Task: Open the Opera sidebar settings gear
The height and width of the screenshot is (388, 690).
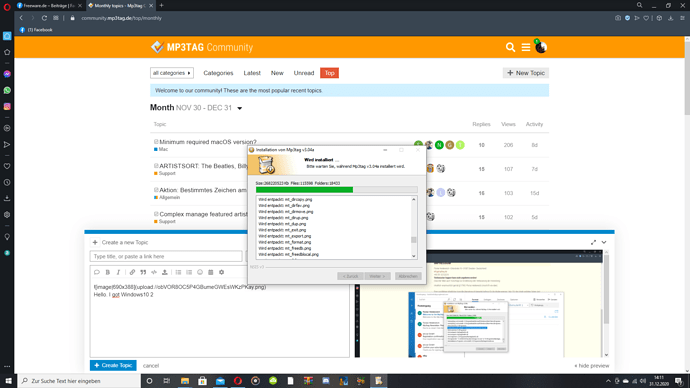Action: coord(7,215)
